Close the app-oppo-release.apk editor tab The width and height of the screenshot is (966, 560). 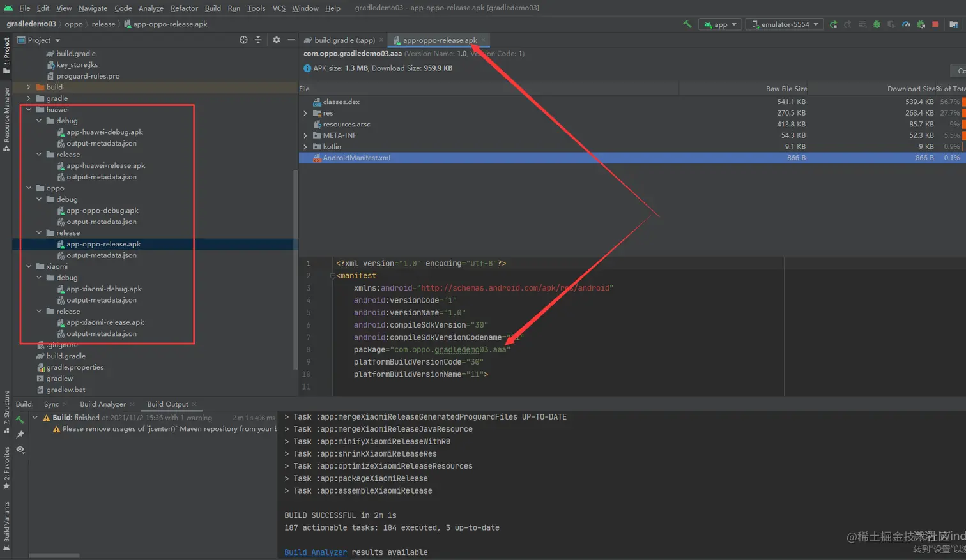pyautogui.click(x=484, y=40)
